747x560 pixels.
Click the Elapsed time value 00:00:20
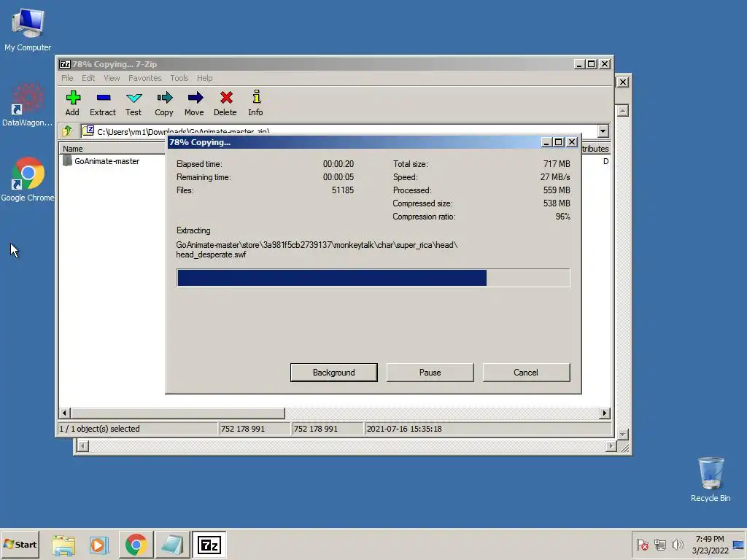click(x=338, y=164)
